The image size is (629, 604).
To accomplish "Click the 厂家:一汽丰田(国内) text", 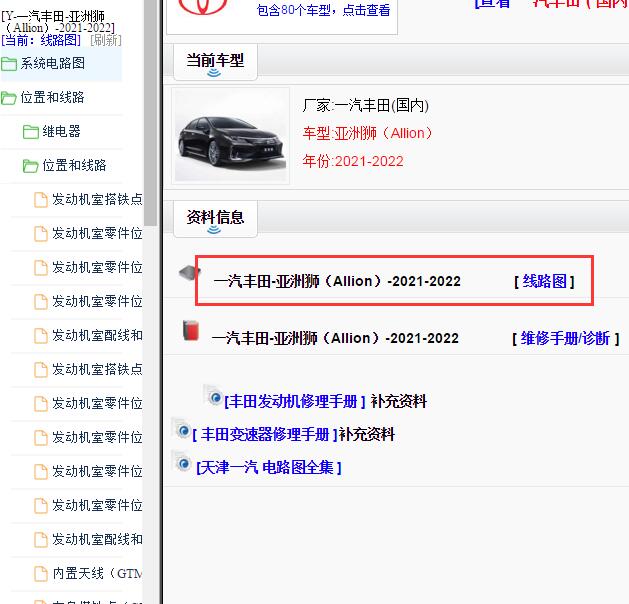I will [366, 106].
